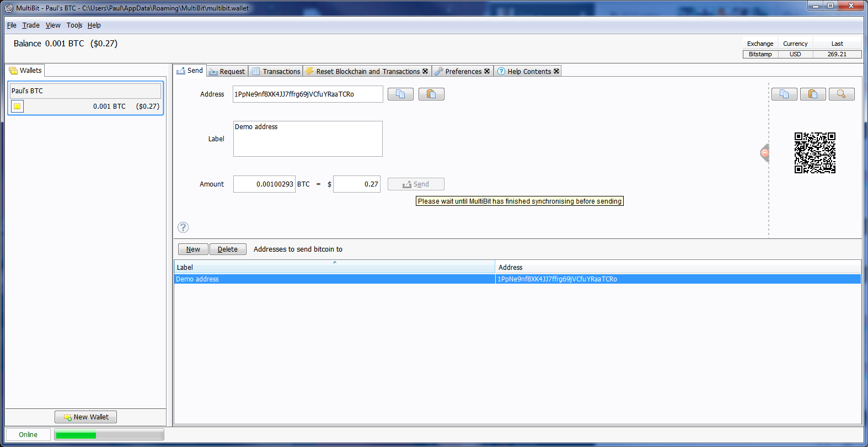
Task: Create a wallet with the New Wallet button
Action: [x=85, y=417]
